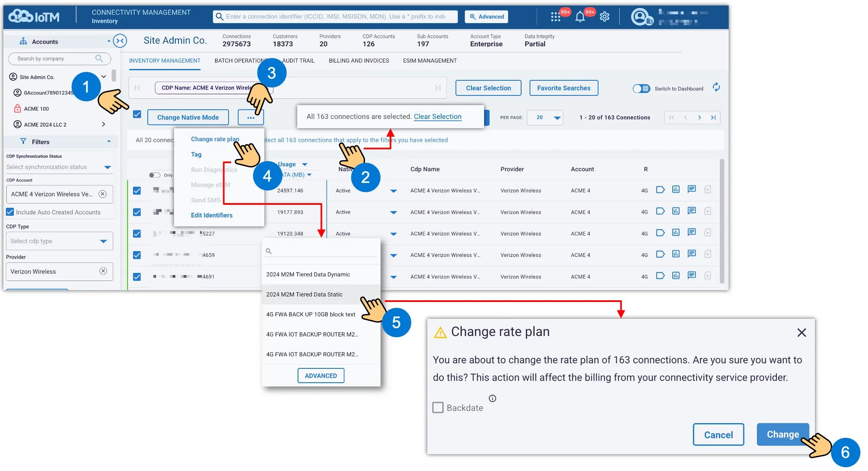Uncheck the checkbox in the row ending 4659
This screenshot has height=471, width=868.
point(137,255)
